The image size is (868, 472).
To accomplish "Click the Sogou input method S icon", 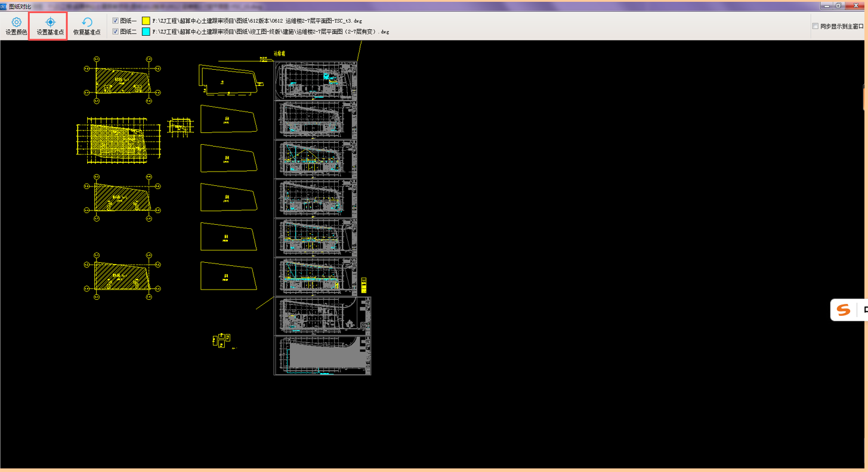I will tap(843, 310).
